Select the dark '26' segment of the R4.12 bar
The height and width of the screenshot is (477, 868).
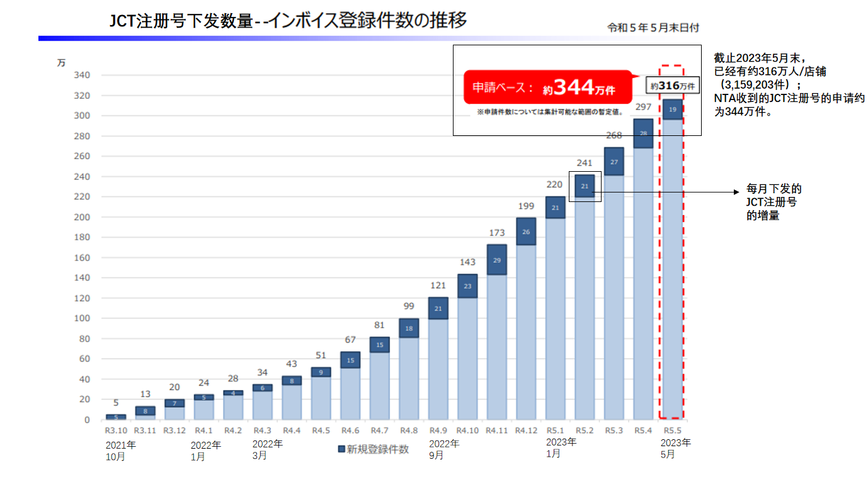[526, 232]
